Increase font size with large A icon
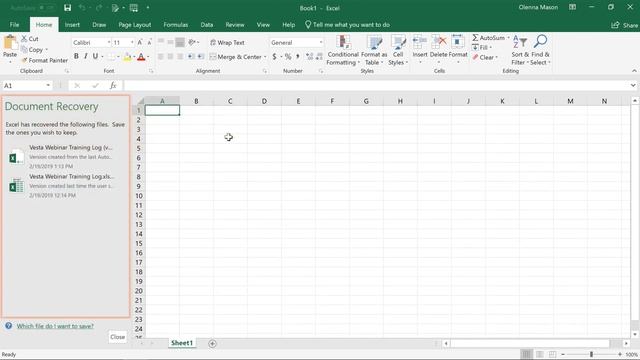The image size is (640, 360). [140, 42]
